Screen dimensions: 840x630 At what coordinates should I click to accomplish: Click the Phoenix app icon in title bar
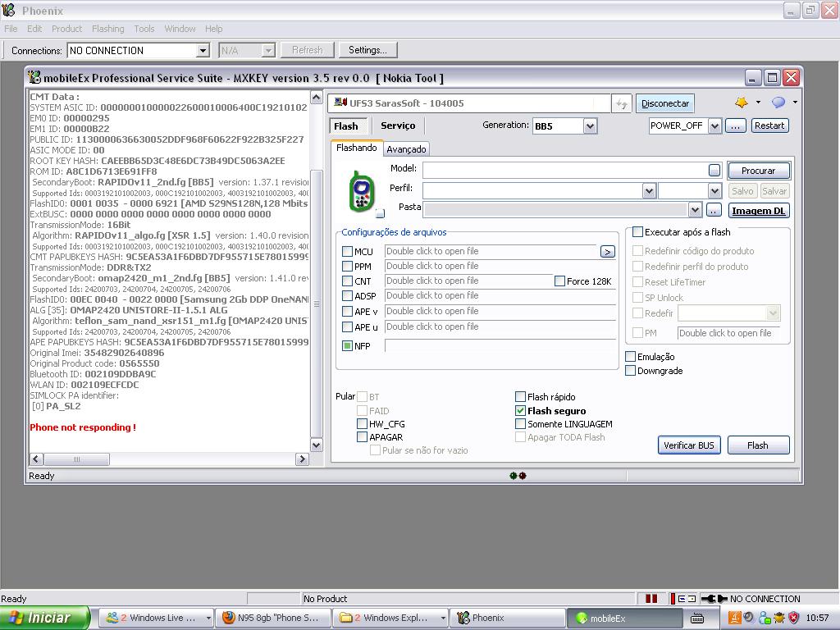(8, 10)
